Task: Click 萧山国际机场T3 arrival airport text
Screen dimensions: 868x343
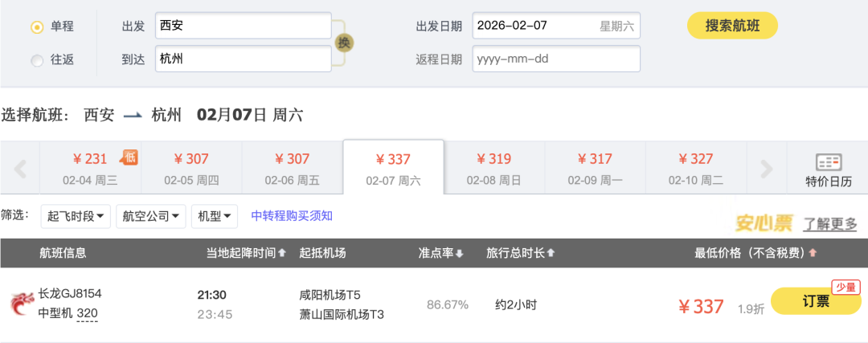Action: coord(341,314)
